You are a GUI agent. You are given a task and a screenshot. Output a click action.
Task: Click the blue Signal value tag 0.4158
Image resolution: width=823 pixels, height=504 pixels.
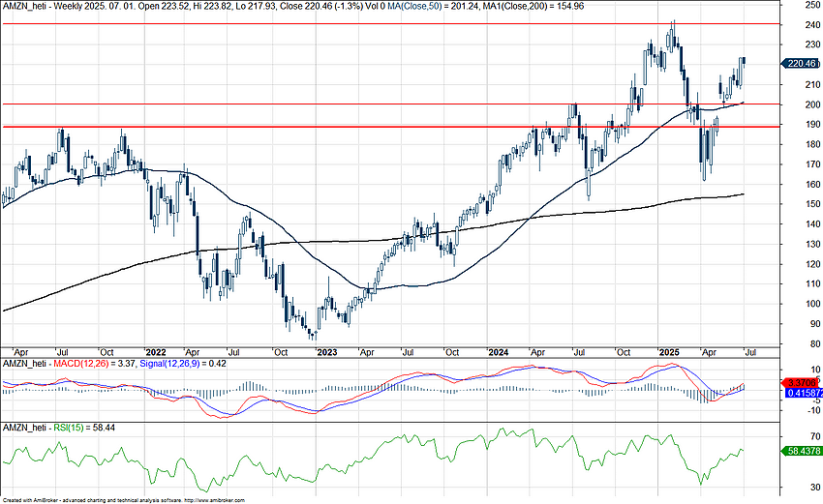coord(803,393)
